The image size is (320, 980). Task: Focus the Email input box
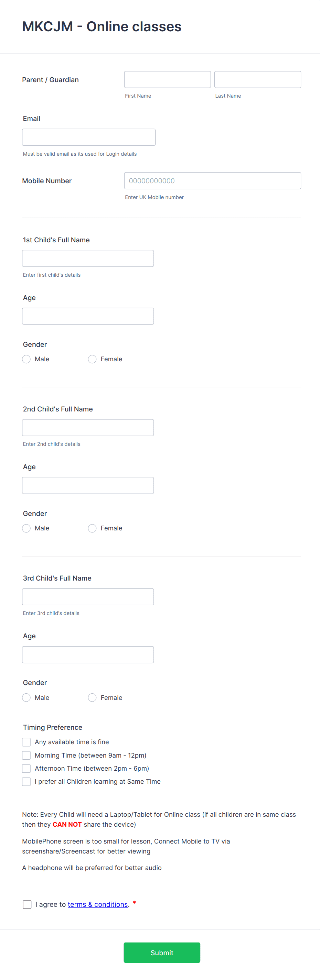tap(89, 137)
